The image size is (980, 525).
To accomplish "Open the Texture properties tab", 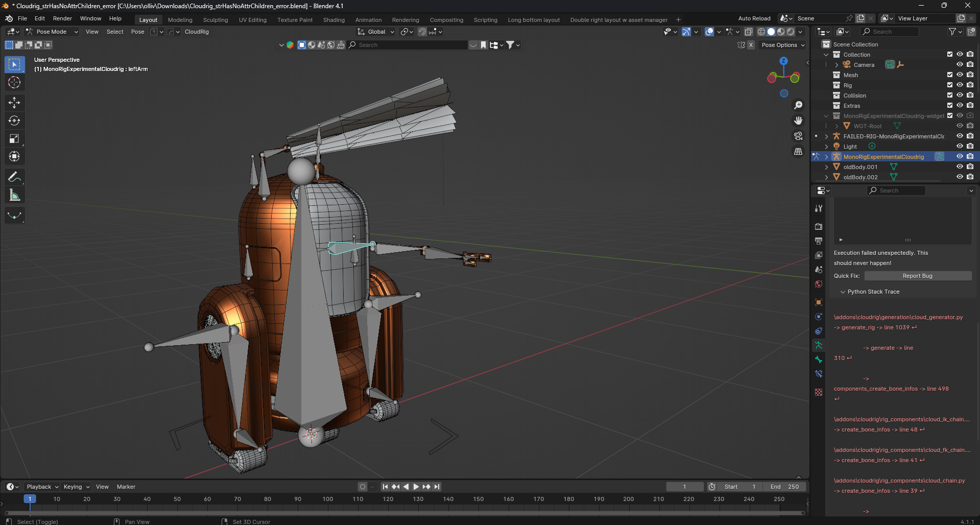I will [x=819, y=392].
